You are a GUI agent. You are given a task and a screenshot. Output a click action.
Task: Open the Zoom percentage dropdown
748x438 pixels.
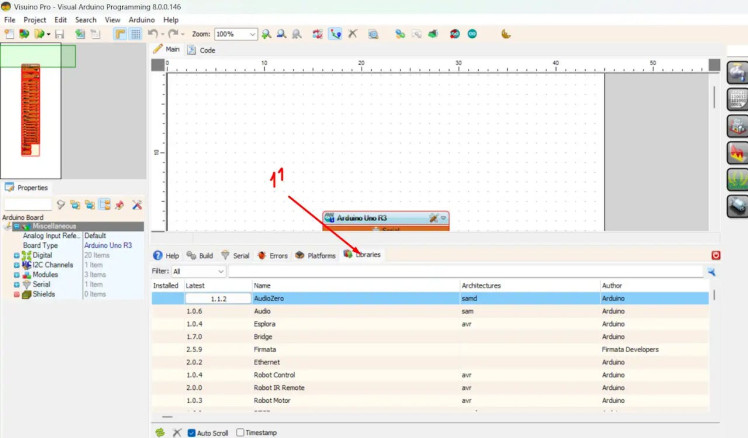click(x=251, y=34)
